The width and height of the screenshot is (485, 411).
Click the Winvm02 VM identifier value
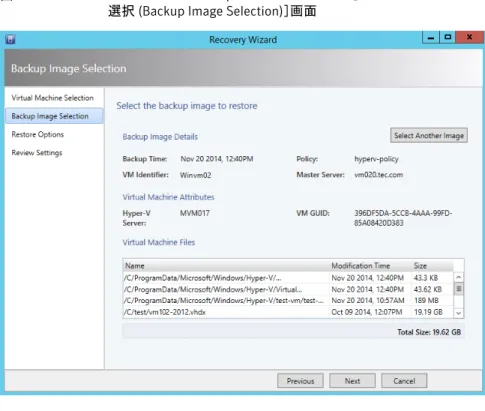click(x=195, y=175)
